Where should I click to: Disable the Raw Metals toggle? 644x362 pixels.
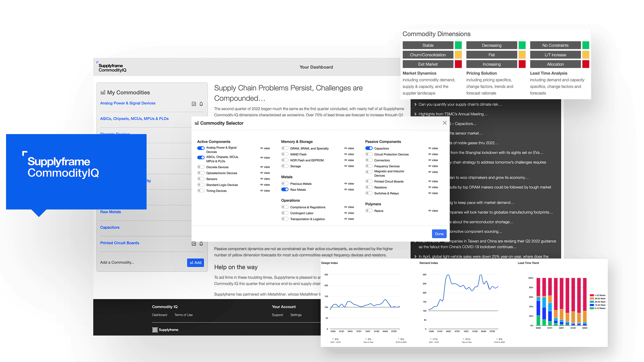[285, 190]
